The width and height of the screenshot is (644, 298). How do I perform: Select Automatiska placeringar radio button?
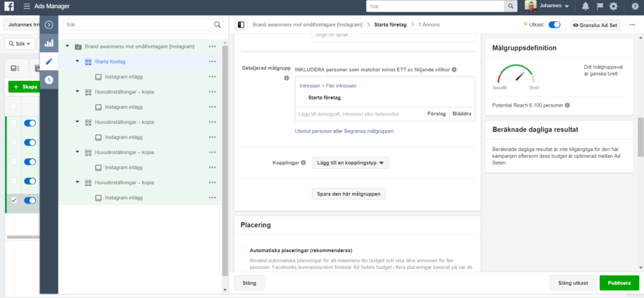[x=244, y=250]
